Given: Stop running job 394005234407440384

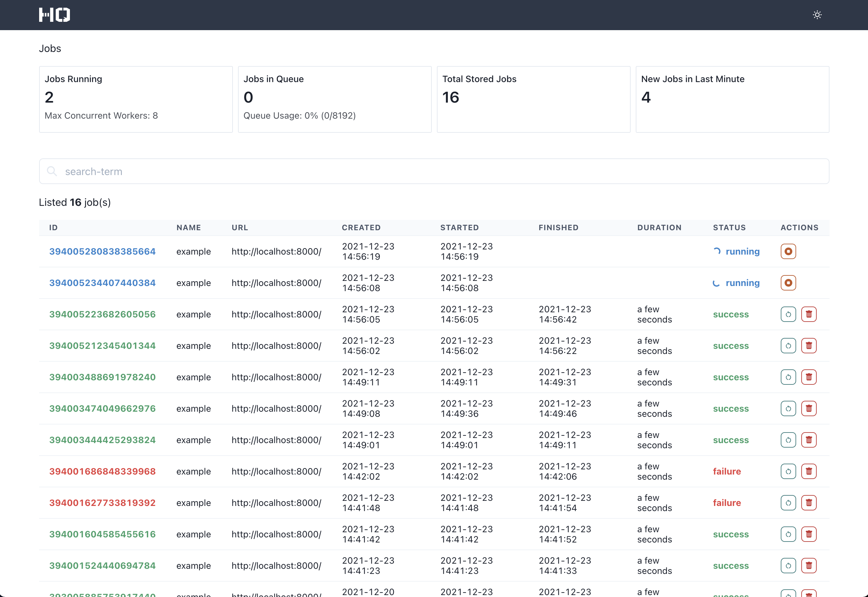Looking at the screenshot, I should 788,283.
